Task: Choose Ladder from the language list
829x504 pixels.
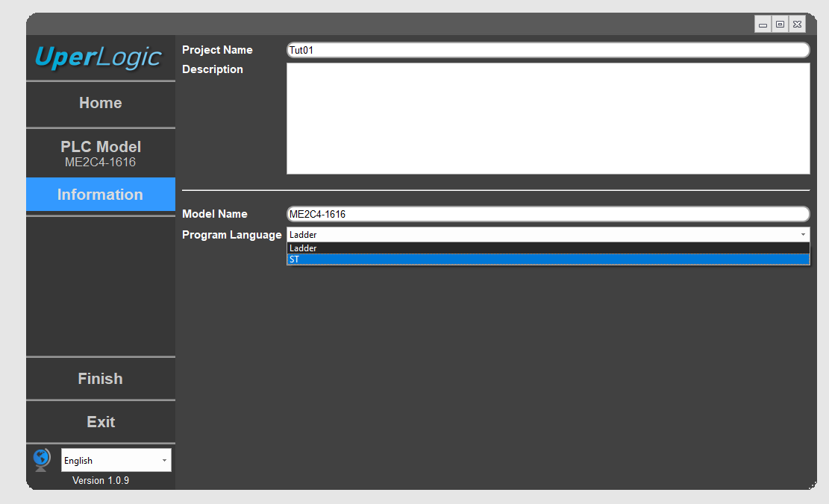Action: [x=548, y=248]
